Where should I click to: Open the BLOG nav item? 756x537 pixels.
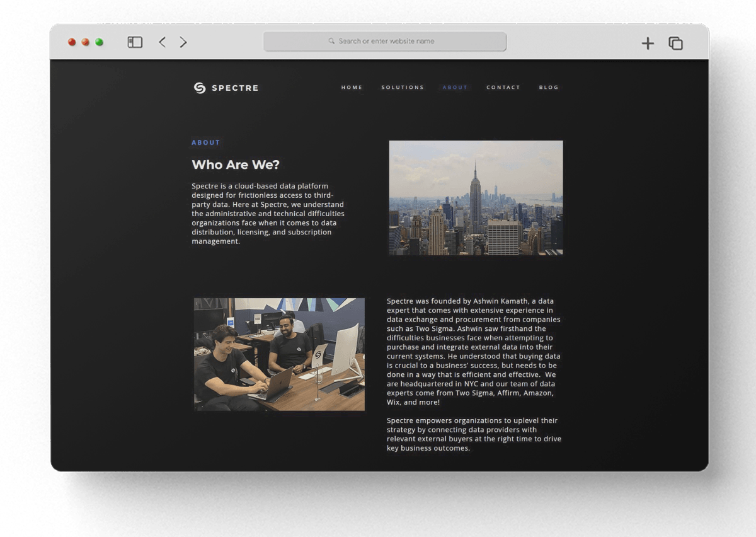(x=549, y=88)
